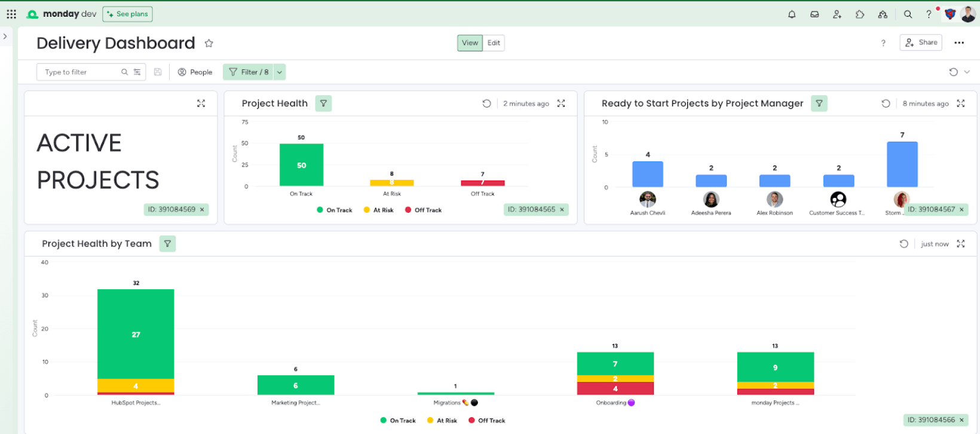Star the Delivery Dashboard as favorite
The image size is (980, 434).
(x=209, y=43)
